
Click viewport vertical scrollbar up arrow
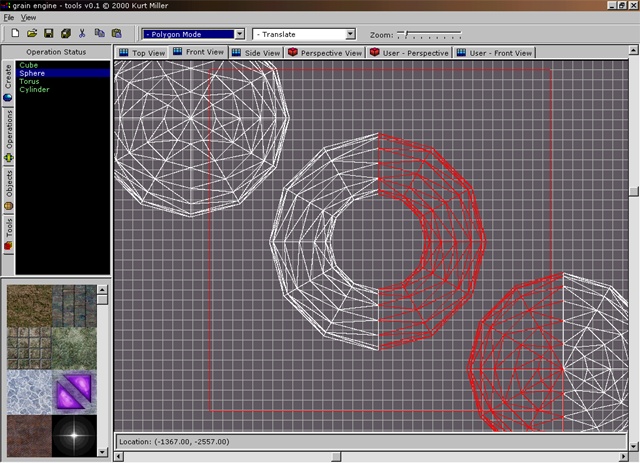[x=633, y=50]
